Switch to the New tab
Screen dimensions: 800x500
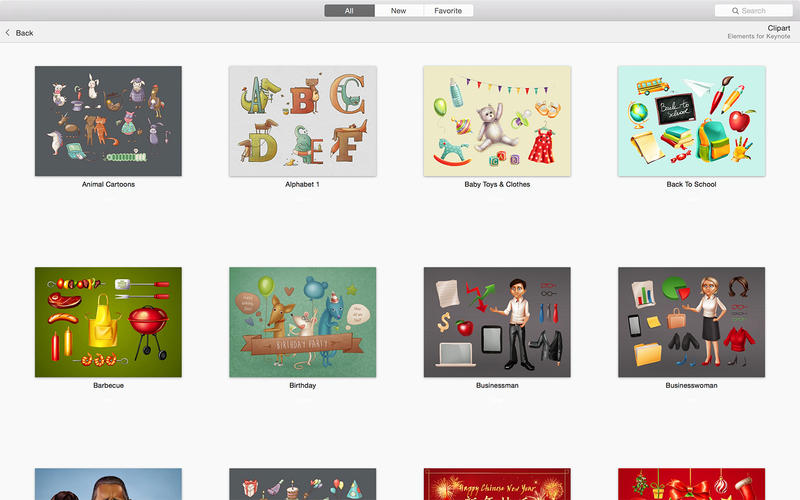[x=398, y=11]
